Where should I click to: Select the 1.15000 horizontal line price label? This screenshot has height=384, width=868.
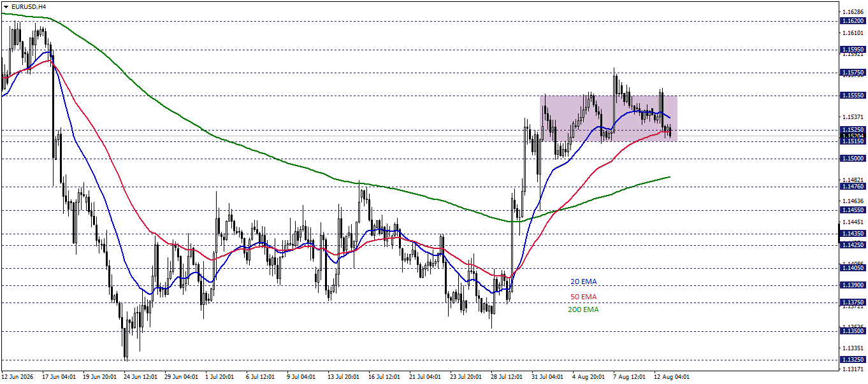click(x=853, y=159)
